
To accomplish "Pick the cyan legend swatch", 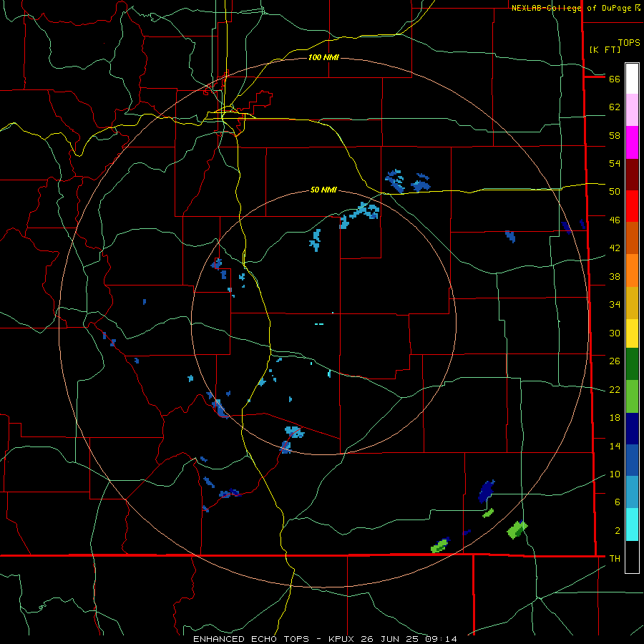I will click(632, 525).
